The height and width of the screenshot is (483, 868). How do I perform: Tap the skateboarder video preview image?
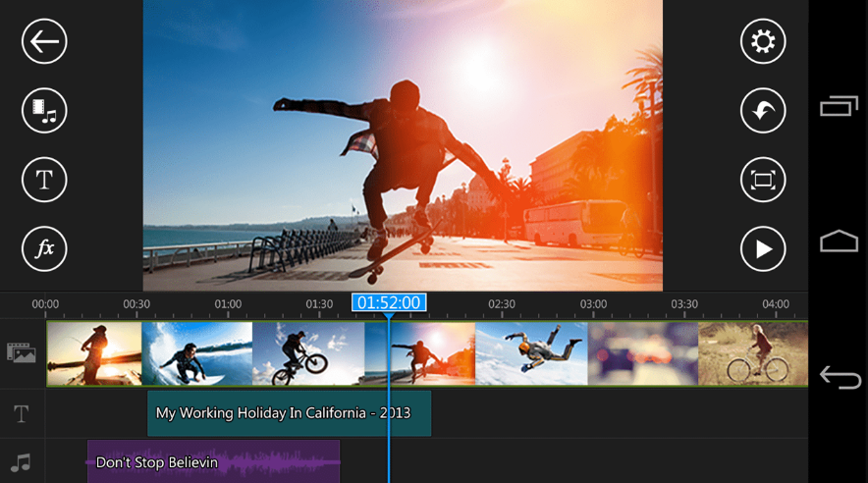point(403,145)
